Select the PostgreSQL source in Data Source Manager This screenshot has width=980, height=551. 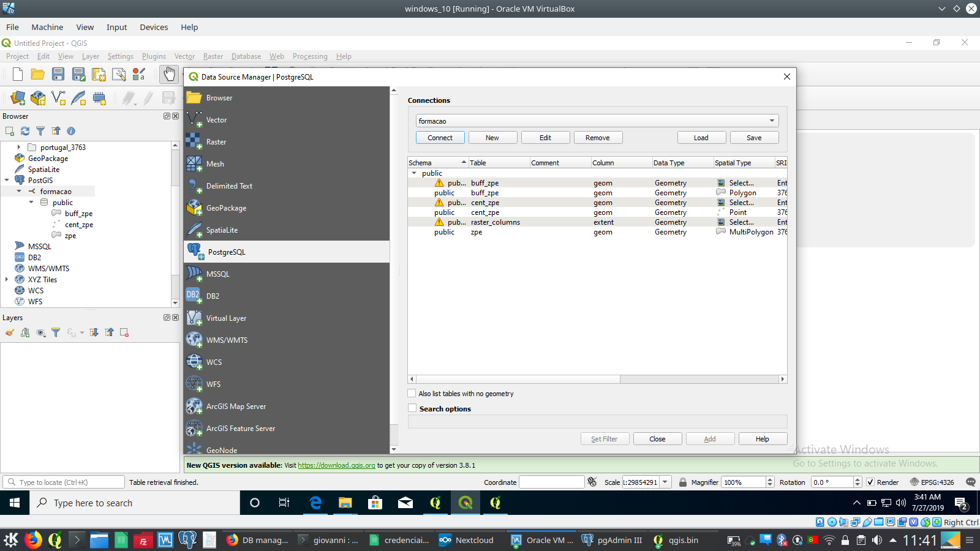226,252
